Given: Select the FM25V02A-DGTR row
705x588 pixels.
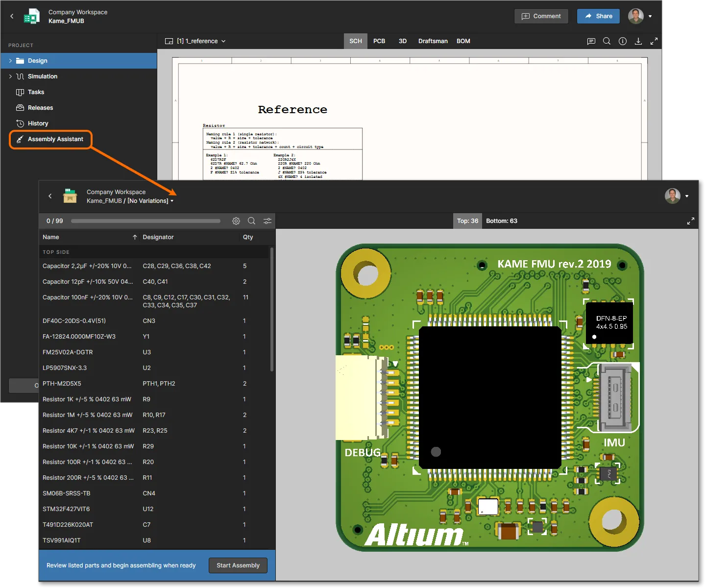Looking at the screenshot, I should pos(154,352).
